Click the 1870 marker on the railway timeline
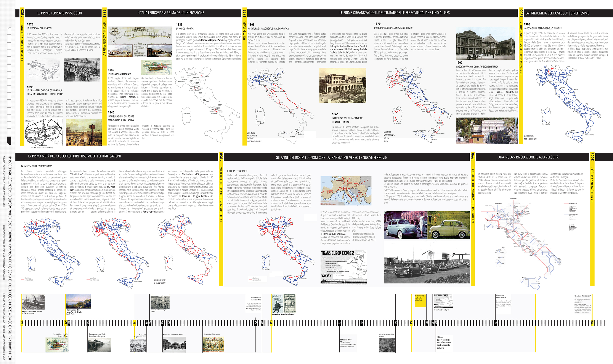Image resolution: width=613 pixels, height=364 pixels. [162, 323]
